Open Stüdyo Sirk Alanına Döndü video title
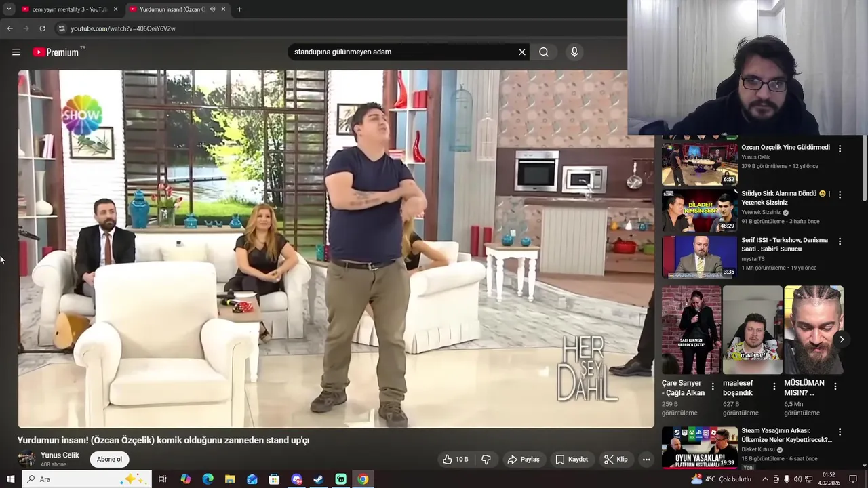868x488 pixels. pyautogui.click(x=785, y=198)
